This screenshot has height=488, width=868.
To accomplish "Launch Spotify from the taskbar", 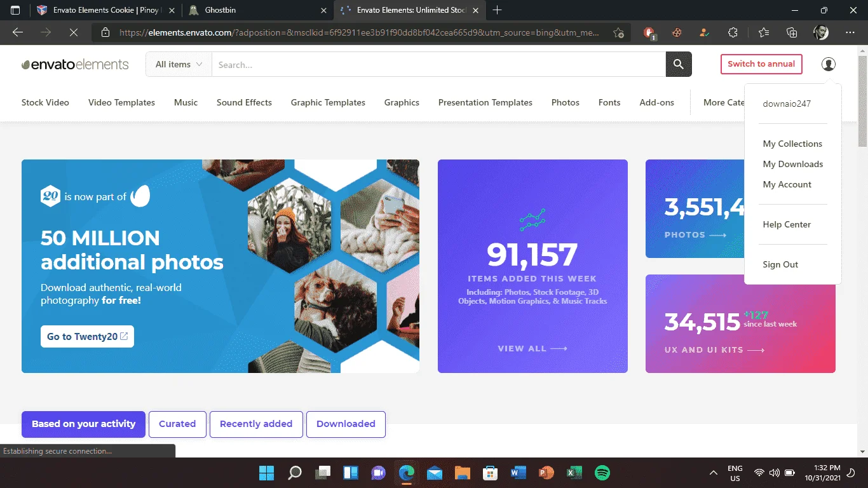I will 602,473.
